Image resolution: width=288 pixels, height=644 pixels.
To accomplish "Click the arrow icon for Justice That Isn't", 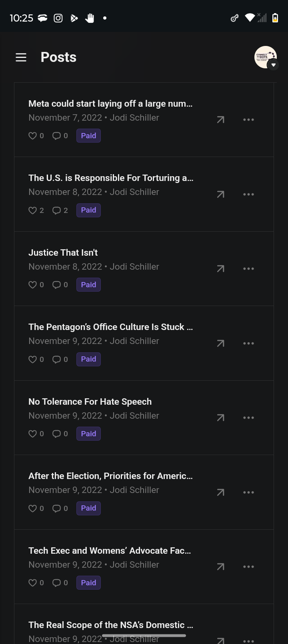I will [220, 268].
